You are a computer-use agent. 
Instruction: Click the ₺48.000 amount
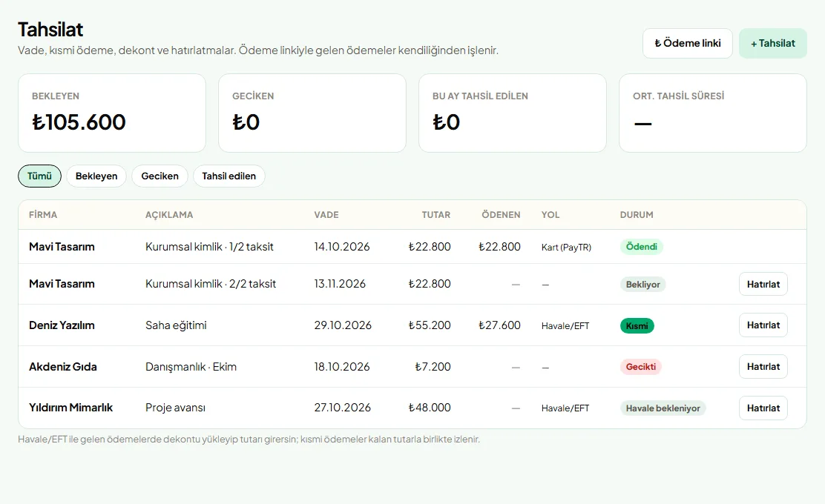(430, 408)
